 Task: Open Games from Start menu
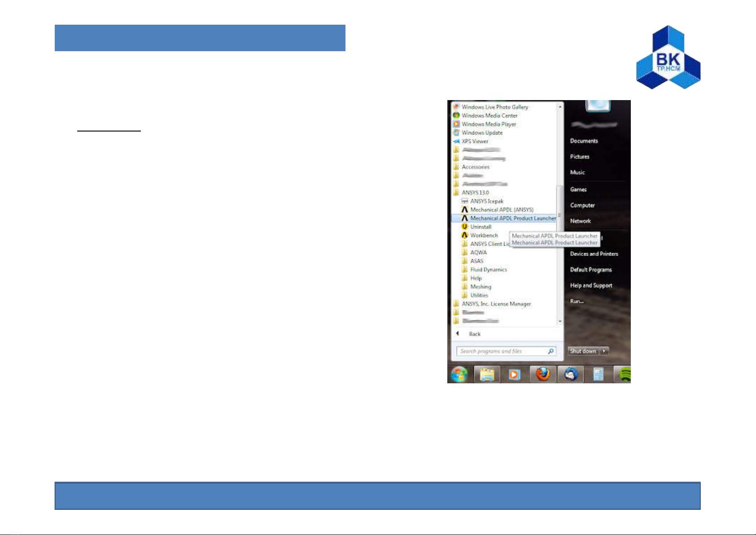click(578, 189)
